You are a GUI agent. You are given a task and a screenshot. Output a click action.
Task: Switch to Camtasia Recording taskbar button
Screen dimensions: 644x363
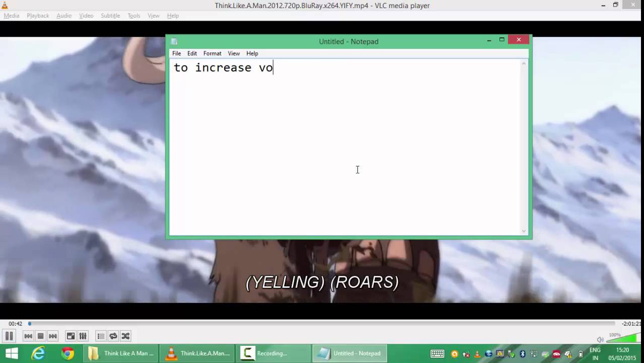[274, 353]
